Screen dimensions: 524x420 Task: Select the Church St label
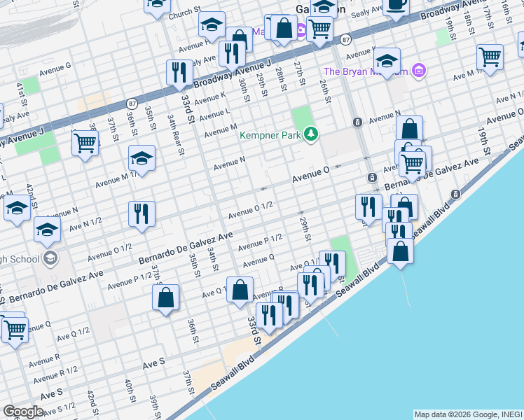click(x=185, y=13)
